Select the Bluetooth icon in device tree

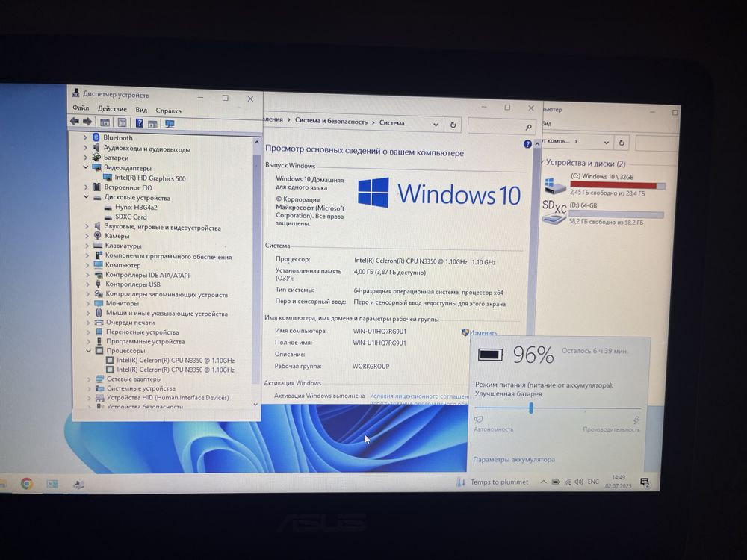coord(96,137)
